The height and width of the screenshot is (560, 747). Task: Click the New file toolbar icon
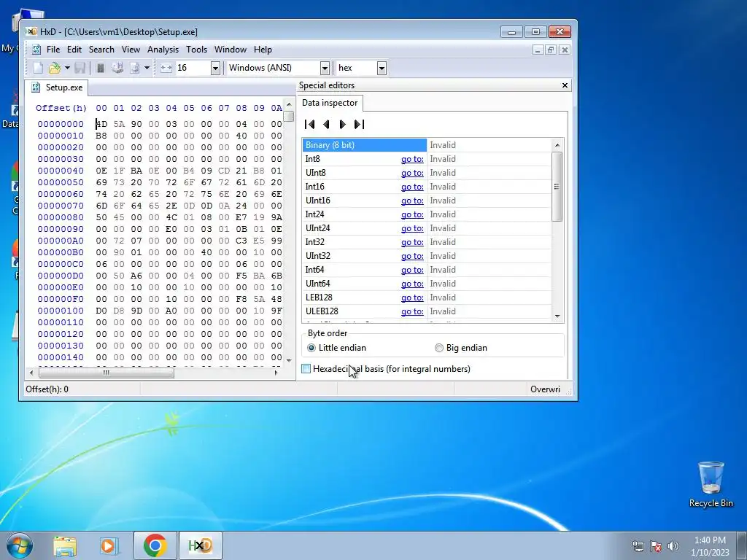pyautogui.click(x=38, y=68)
